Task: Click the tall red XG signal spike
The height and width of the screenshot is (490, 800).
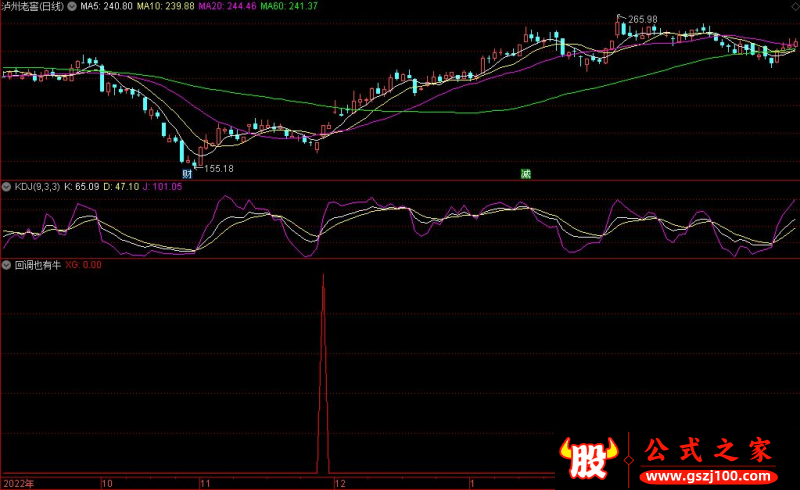Action: [x=322, y=370]
